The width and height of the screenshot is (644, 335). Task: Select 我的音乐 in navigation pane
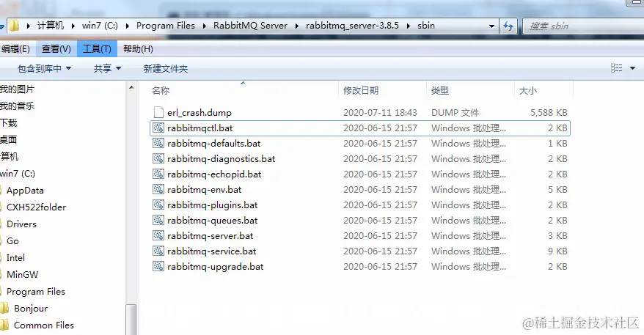(x=18, y=106)
